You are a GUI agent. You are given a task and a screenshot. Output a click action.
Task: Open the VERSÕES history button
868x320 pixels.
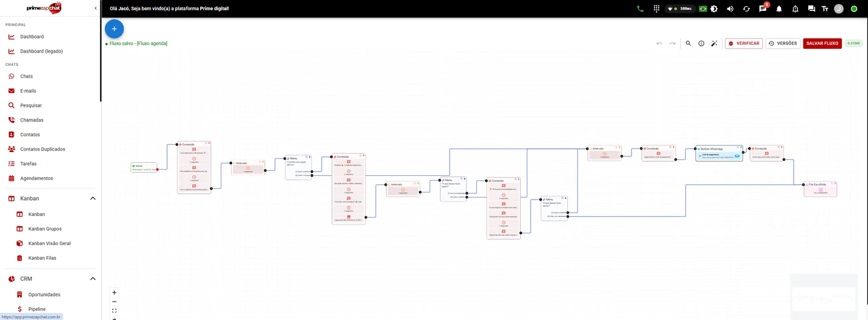pyautogui.click(x=783, y=43)
